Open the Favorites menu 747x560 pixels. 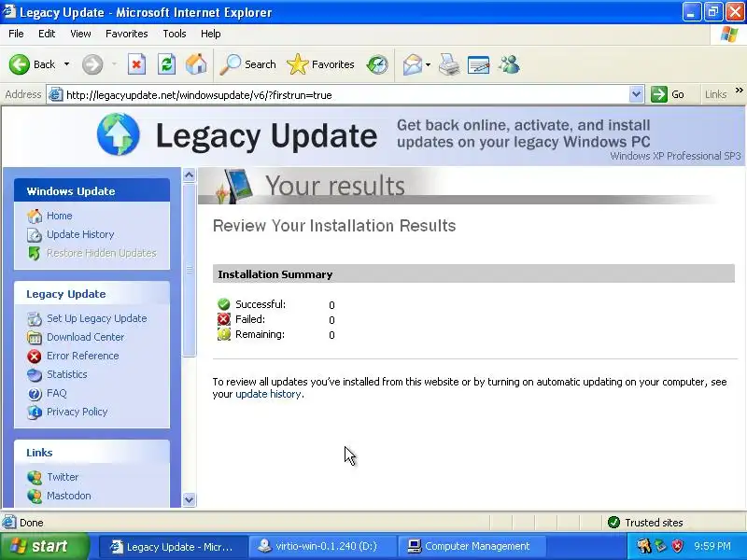tap(127, 34)
